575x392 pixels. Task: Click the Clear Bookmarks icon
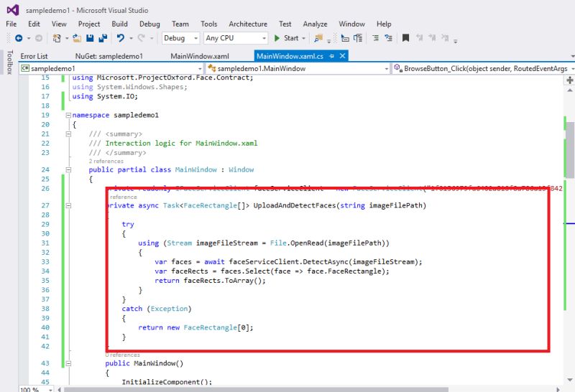click(445, 38)
